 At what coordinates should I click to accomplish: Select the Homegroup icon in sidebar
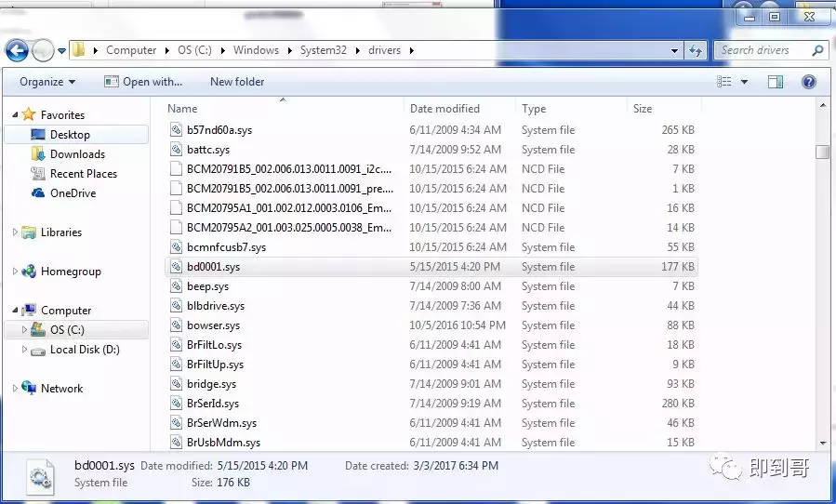(x=29, y=272)
